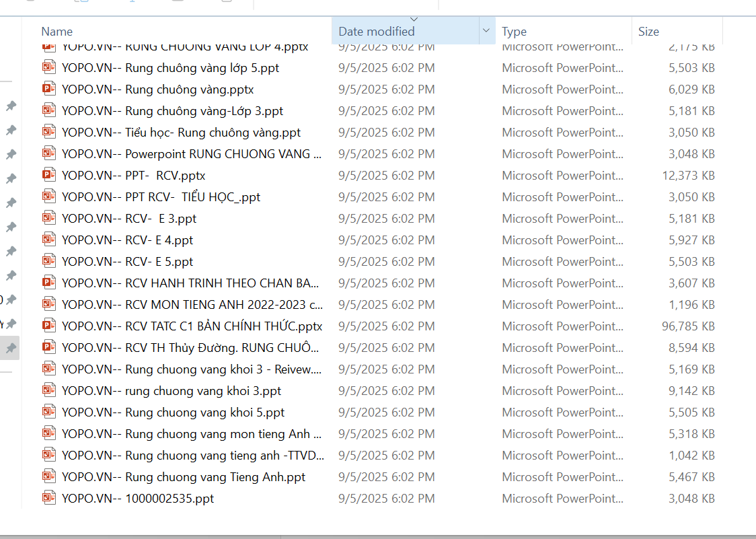
Task: Click the file icon for PPT- RCV.pptx
Action: (48, 175)
